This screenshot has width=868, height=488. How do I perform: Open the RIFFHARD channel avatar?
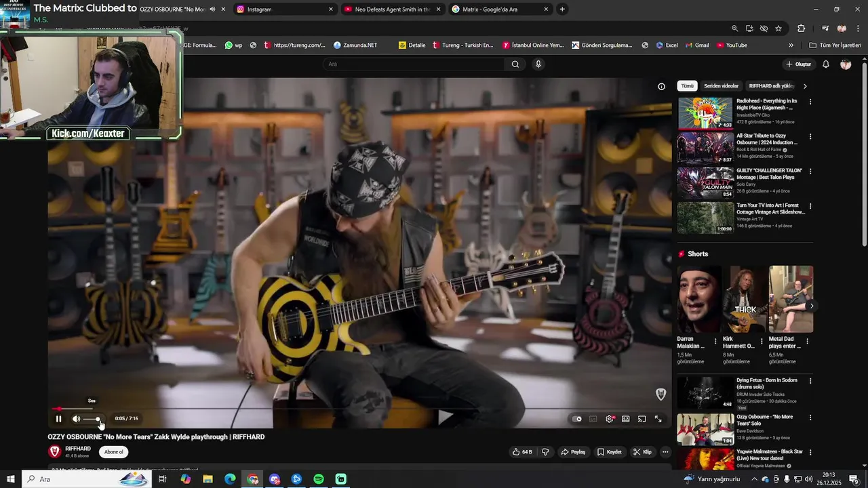[x=55, y=451]
